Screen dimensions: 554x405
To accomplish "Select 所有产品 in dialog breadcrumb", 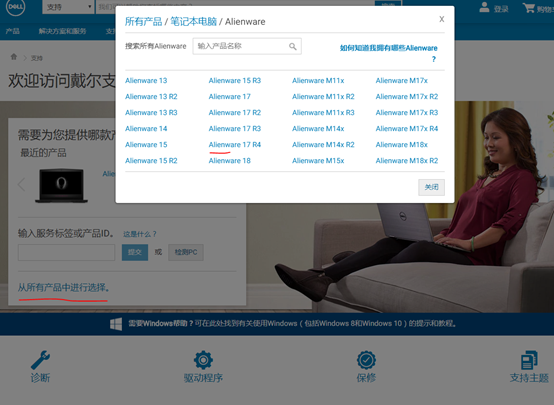I will [x=143, y=22].
